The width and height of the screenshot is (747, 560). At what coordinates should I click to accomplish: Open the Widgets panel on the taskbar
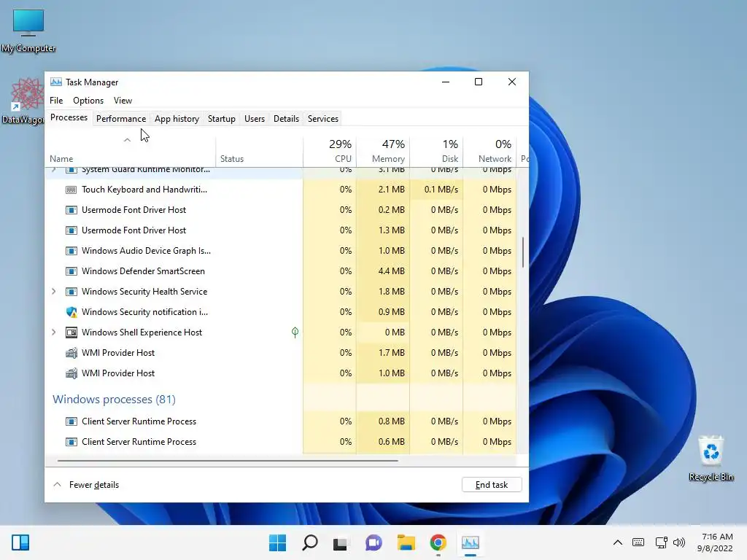(x=20, y=542)
